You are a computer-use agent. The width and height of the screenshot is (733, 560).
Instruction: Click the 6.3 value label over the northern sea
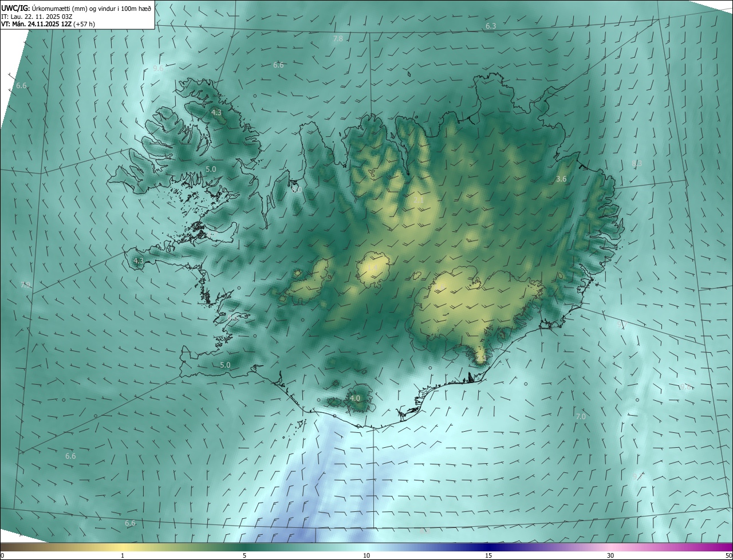pyautogui.click(x=491, y=26)
